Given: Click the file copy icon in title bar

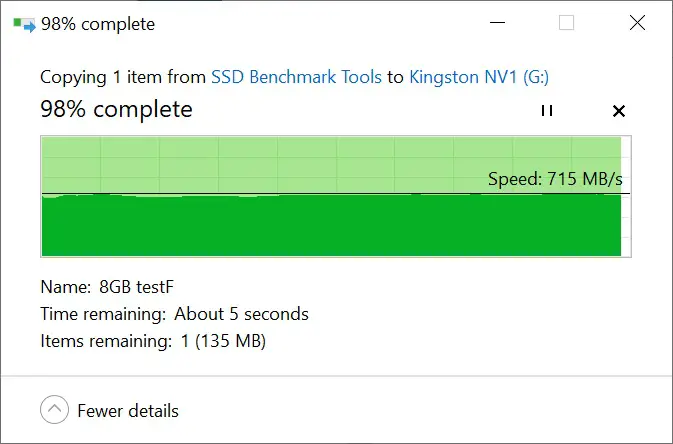Looking at the screenshot, I should point(24,24).
